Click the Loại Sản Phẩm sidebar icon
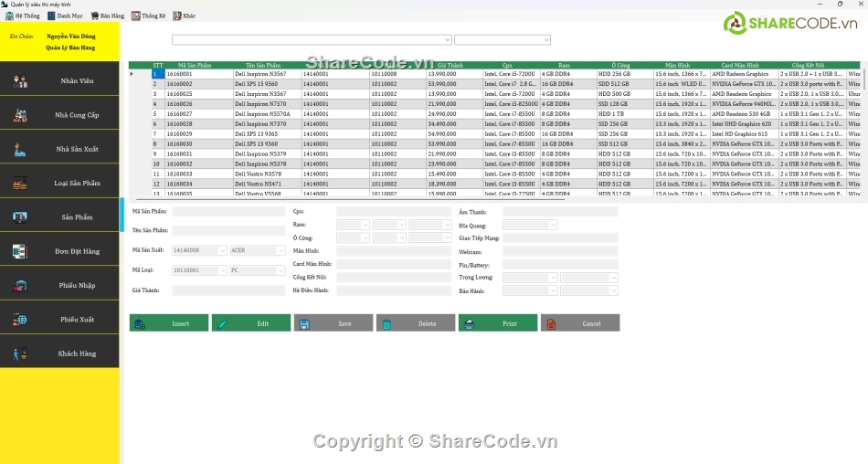Screen dimensions: 868x464 click(x=20, y=184)
